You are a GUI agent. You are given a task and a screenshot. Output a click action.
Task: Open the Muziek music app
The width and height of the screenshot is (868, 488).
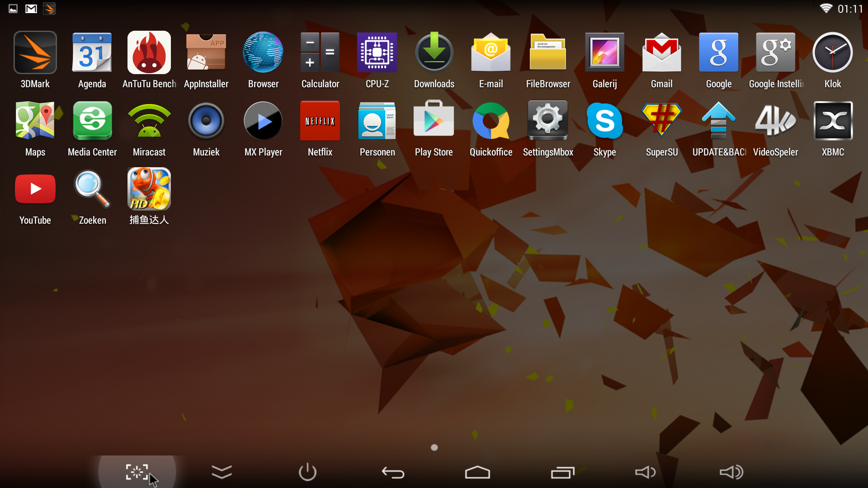click(x=206, y=121)
